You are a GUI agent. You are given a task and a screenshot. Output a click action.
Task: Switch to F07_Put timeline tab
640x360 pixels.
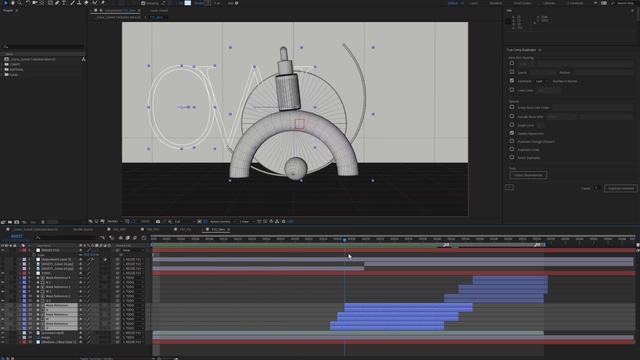point(185,229)
